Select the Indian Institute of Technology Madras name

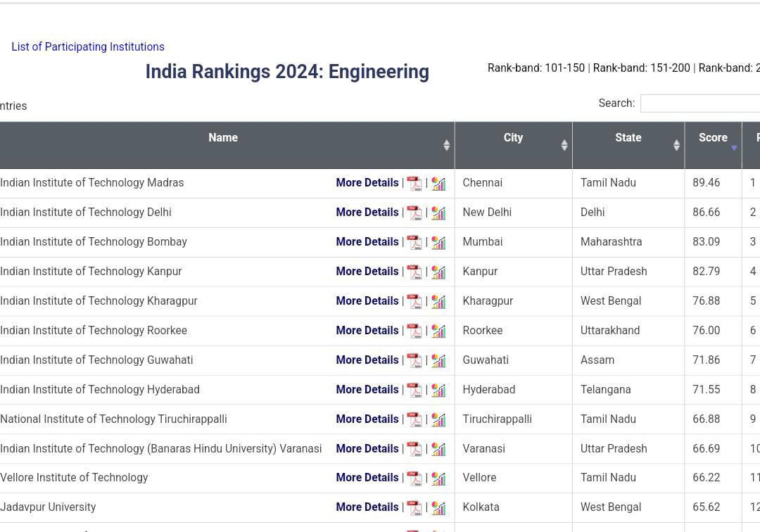click(x=92, y=183)
